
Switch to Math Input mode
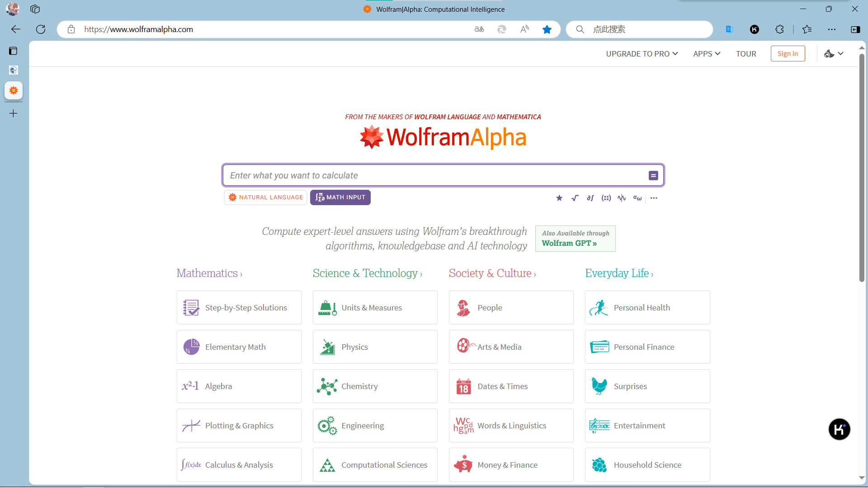pyautogui.click(x=340, y=197)
